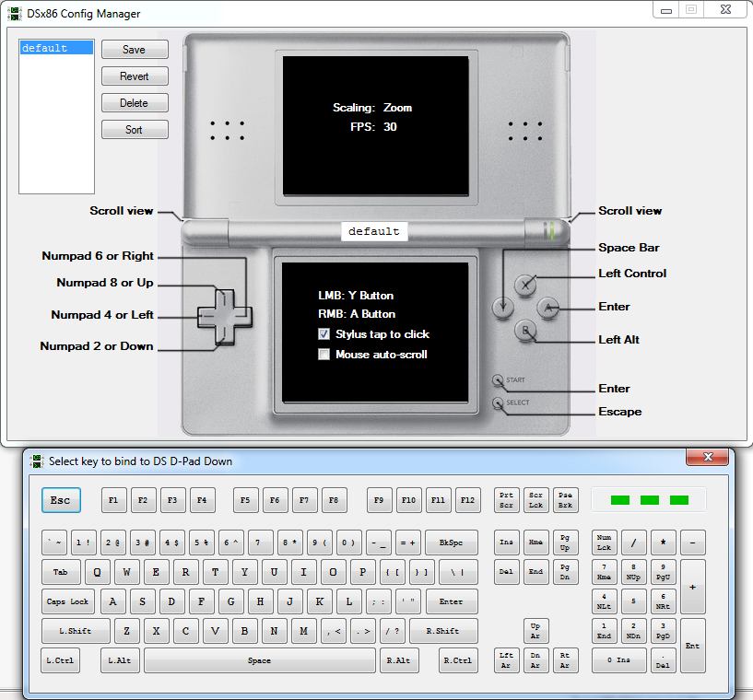
Task: Sort the configuration list
Action: [x=135, y=130]
